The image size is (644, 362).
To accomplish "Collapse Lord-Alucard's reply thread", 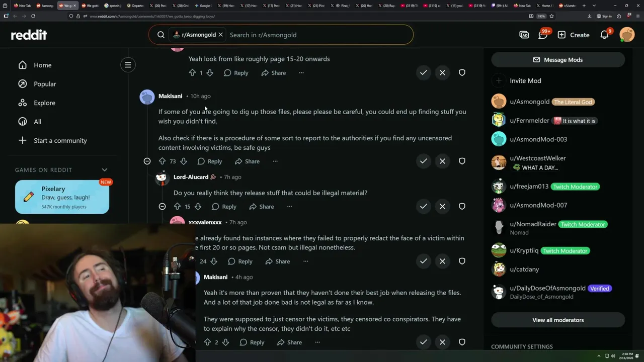I will click(162, 207).
